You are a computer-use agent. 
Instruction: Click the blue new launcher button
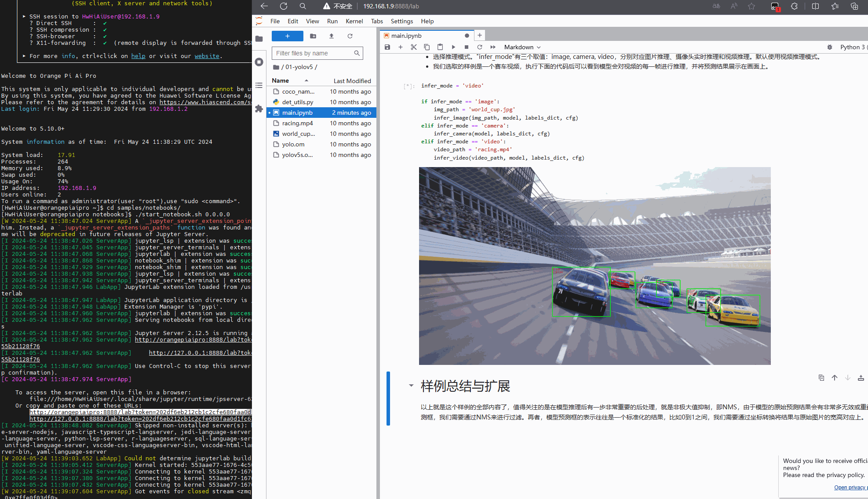pyautogui.click(x=287, y=36)
